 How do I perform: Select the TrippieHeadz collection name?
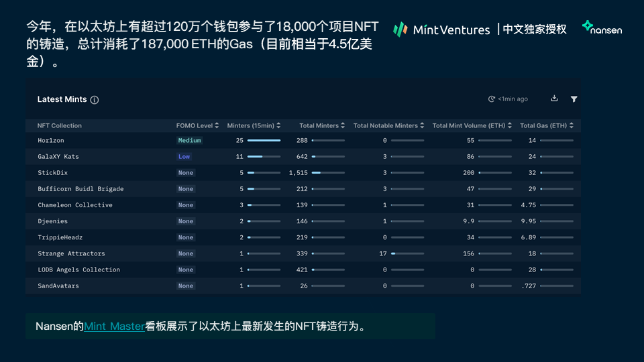(x=60, y=237)
